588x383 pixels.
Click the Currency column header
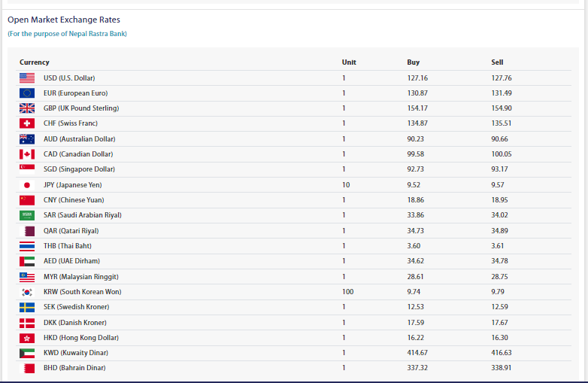tap(35, 62)
